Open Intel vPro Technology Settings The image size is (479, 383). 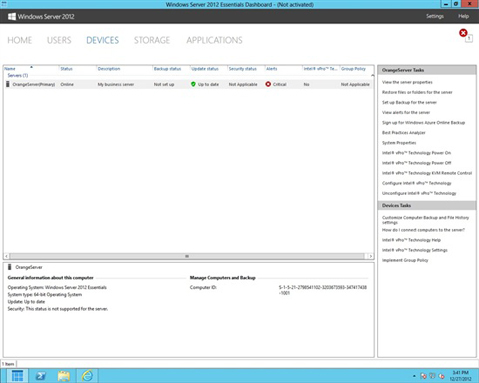tap(415, 250)
